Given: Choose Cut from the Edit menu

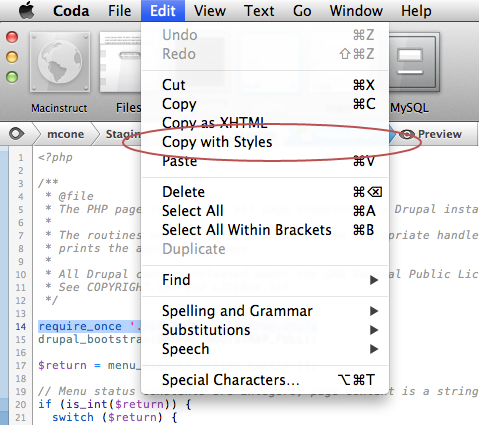Looking at the screenshot, I should pos(265,85).
